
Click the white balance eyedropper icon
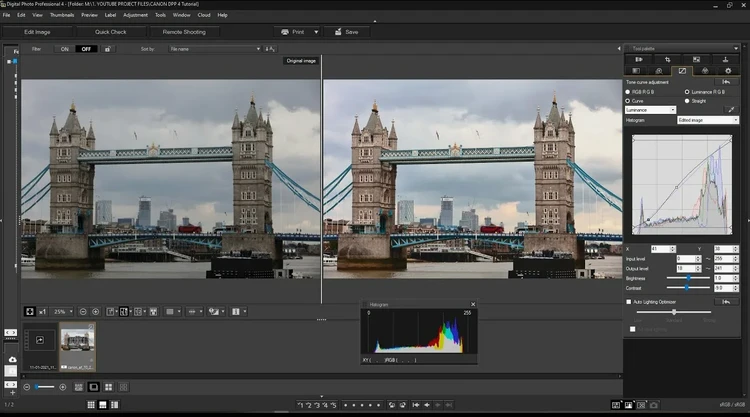pyautogui.click(x=731, y=109)
